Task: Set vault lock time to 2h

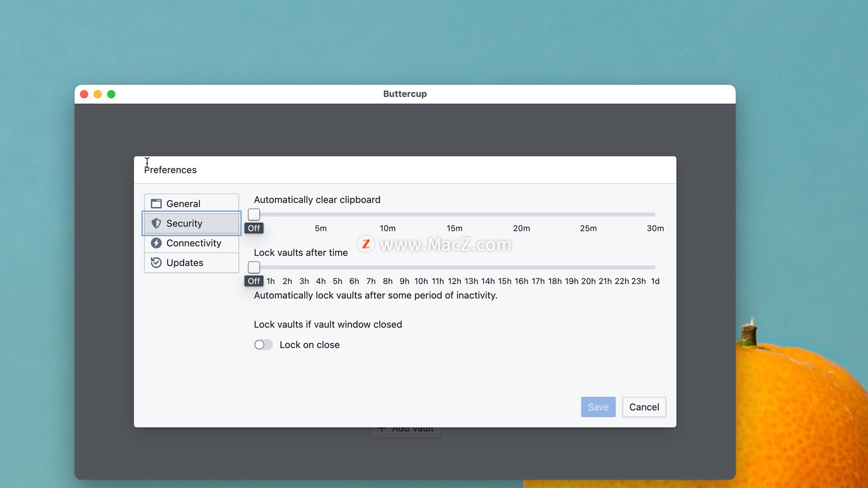Action: (x=287, y=281)
